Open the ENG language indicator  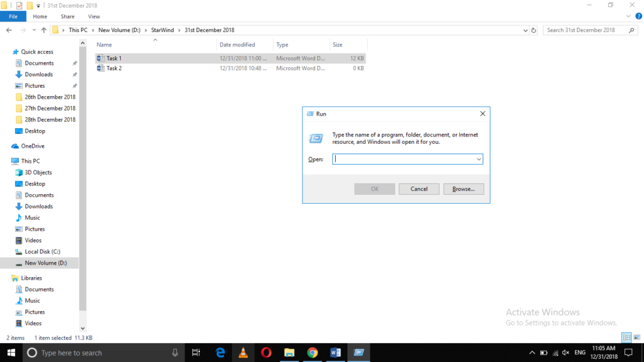point(580,353)
